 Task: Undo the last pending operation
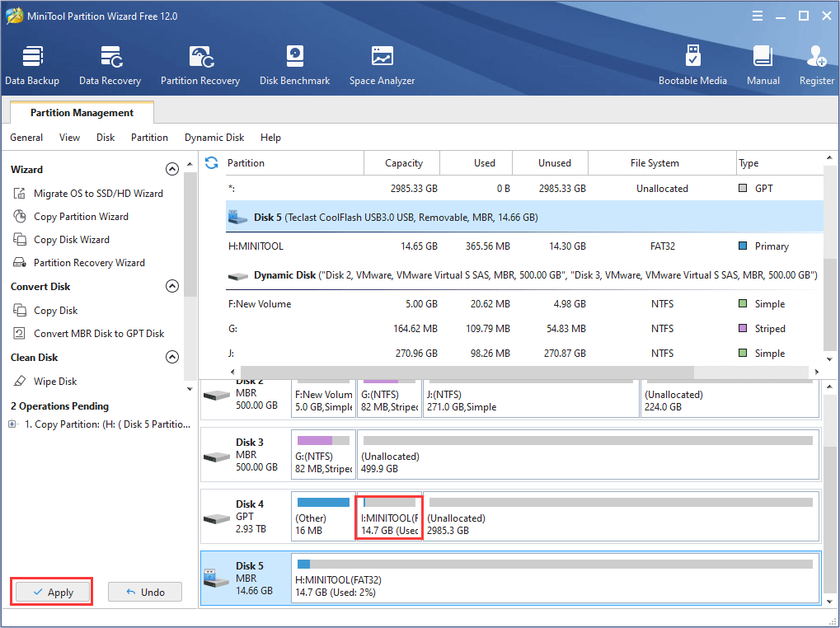click(x=144, y=592)
